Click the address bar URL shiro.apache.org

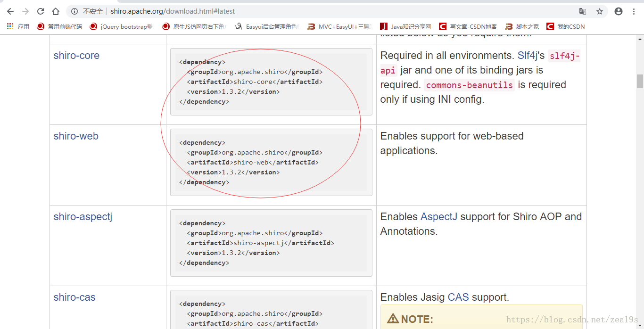point(173,11)
